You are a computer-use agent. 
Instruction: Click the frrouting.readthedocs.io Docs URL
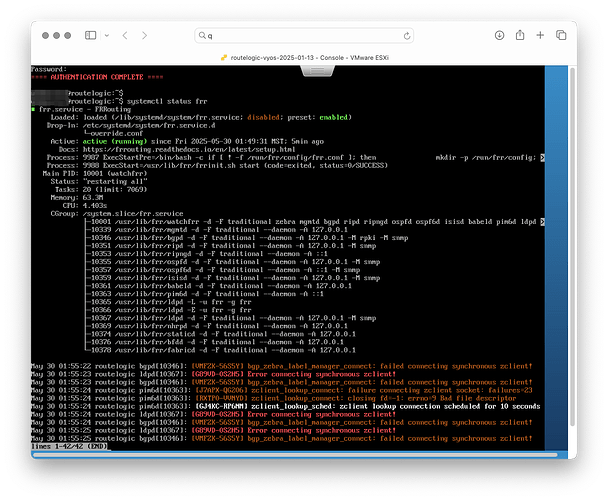(x=189, y=150)
